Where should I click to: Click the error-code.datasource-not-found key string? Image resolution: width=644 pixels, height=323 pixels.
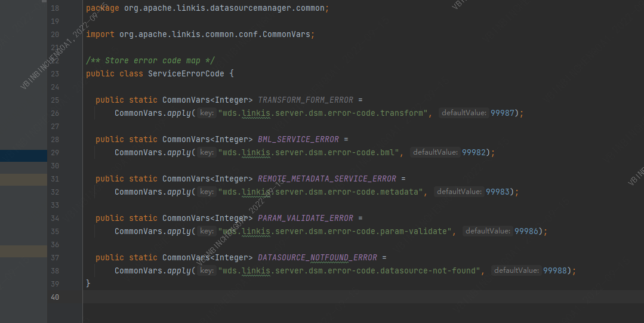point(349,271)
